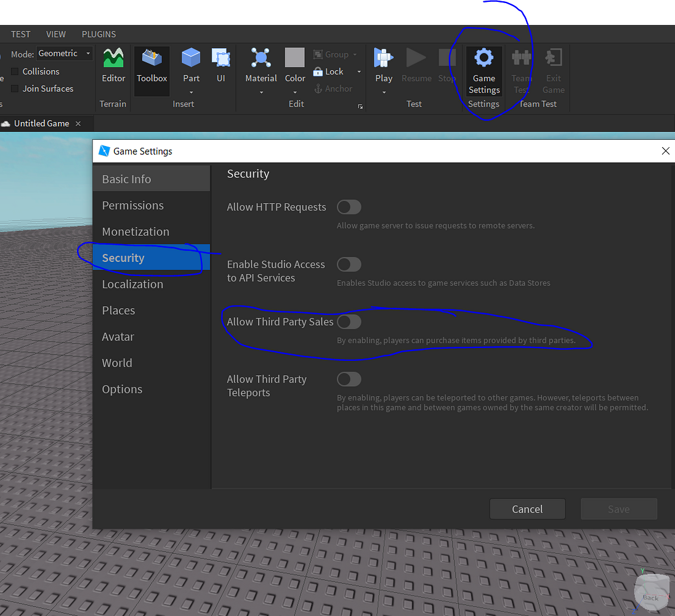Enable Allow HTTP Requests
675x616 pixels.
349,207
